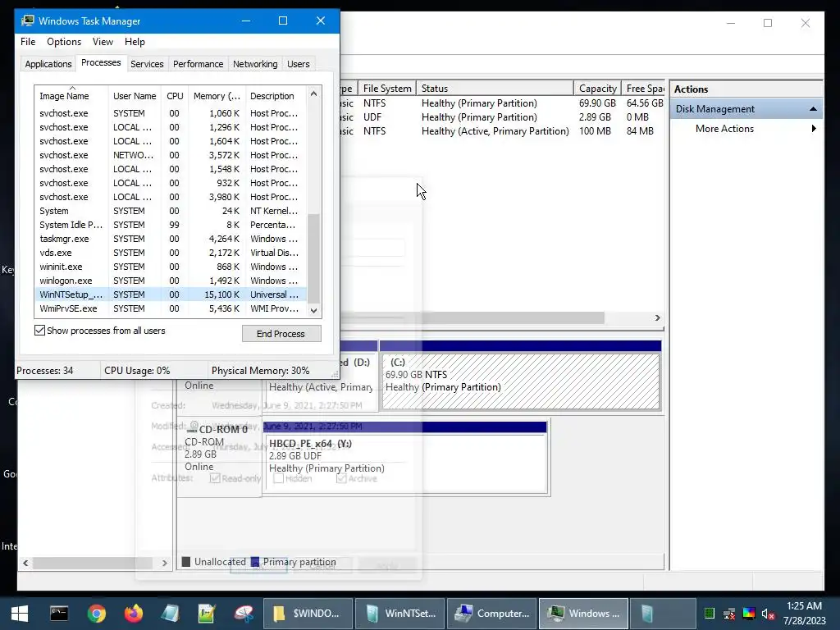
Task: Sort volumes by Status column
Action: pos(495,89)
